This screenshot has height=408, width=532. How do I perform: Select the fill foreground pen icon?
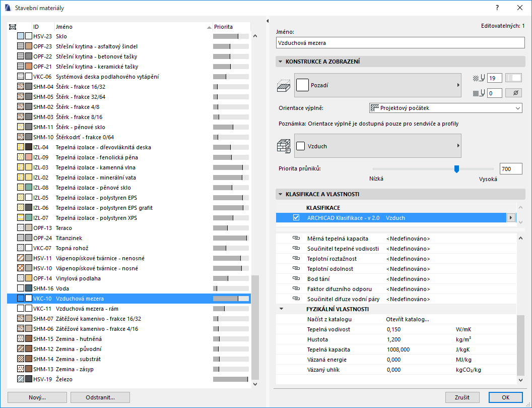click(479, 78)
